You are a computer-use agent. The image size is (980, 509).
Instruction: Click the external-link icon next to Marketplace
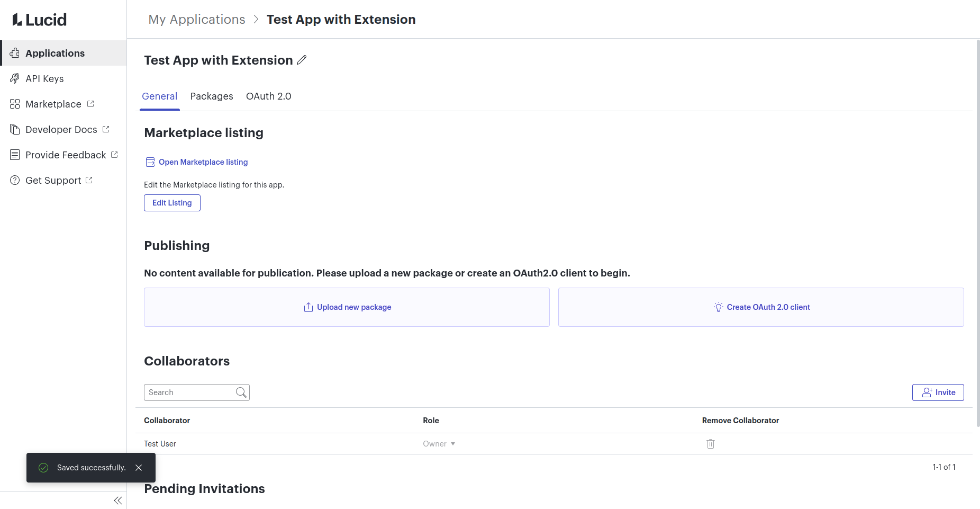coord(90,104)
